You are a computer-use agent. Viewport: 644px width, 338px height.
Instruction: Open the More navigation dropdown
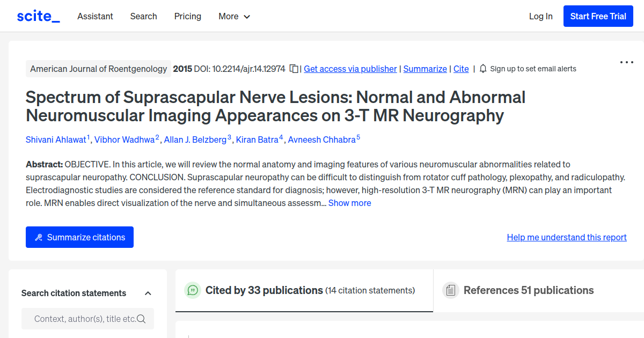coord(234,16)
